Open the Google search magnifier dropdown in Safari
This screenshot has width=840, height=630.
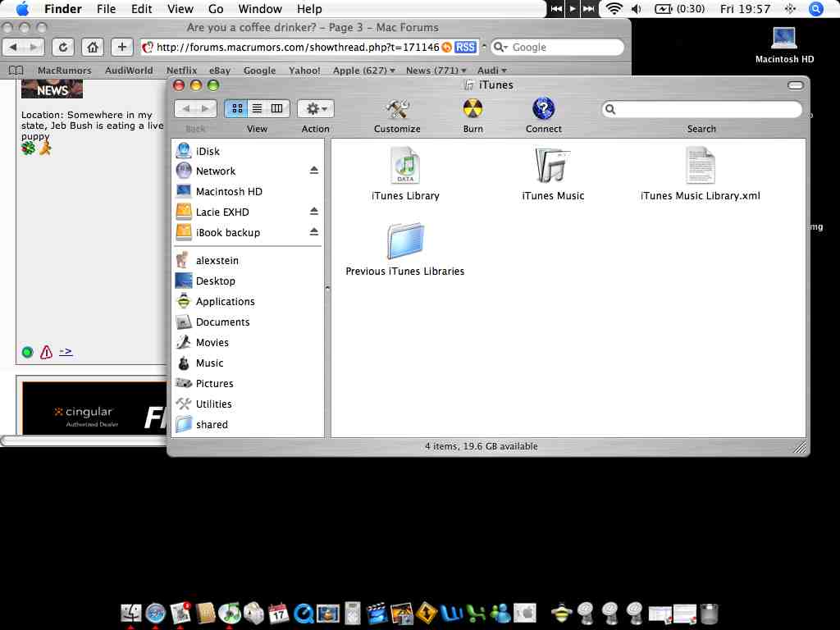(x=500, y=47)
